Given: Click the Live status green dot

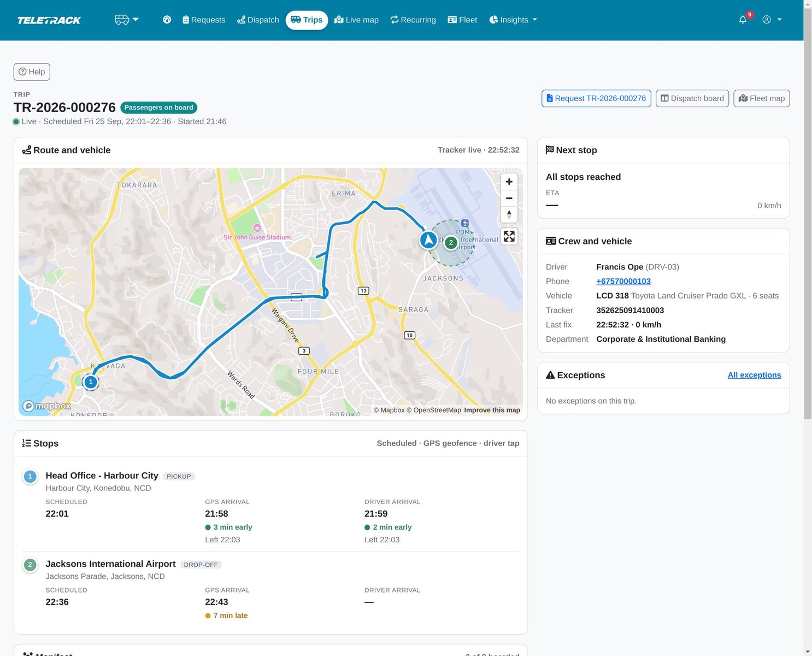Looking at the screenshot, I should pos(16,121).
